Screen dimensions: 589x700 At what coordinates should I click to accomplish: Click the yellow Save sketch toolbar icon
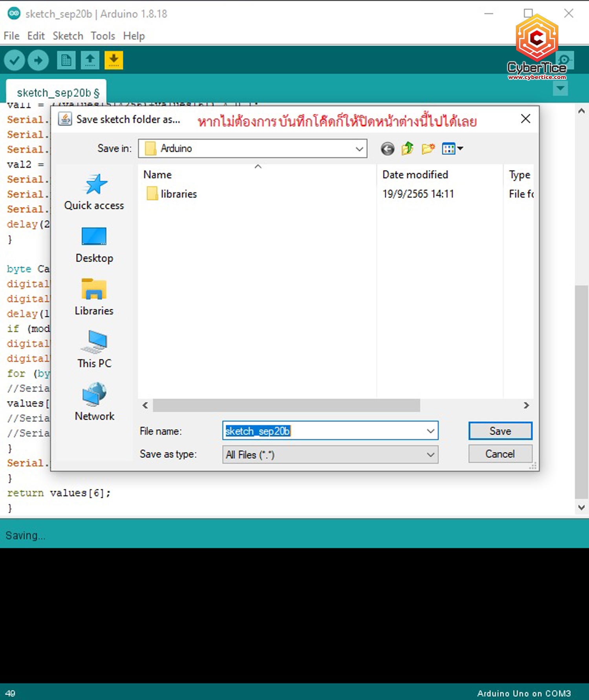114,60
